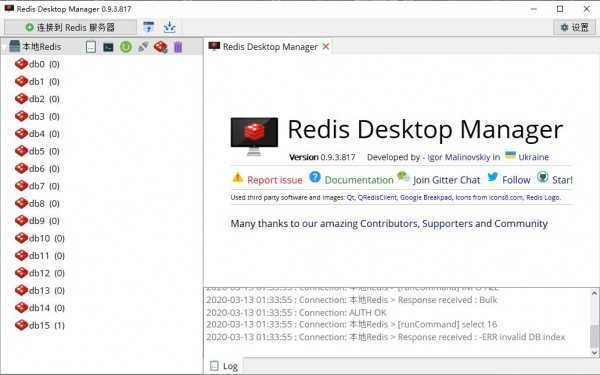
Task: Open the Report issue link
Action: [x=274, y=180]
